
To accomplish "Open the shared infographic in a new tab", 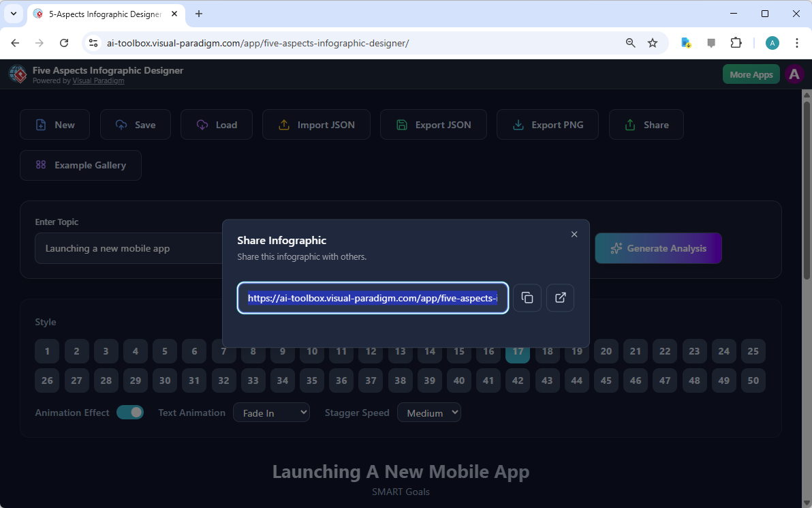I will 560,298.
